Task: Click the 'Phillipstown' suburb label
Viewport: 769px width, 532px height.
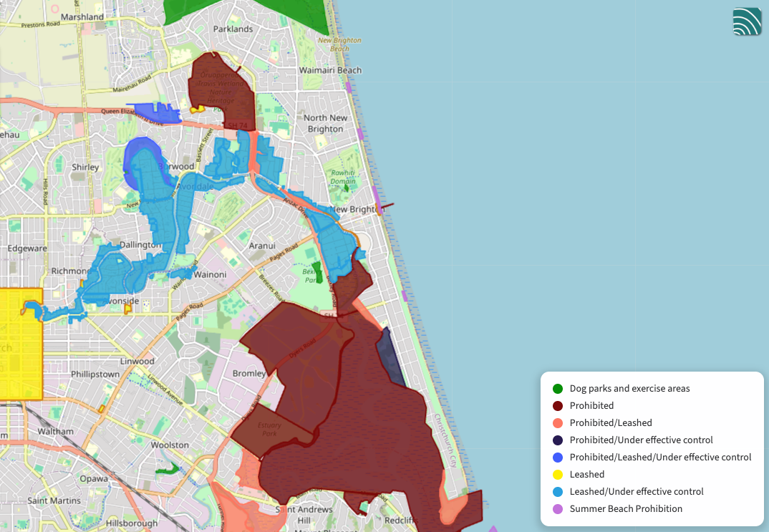Action: pos(95,374)
